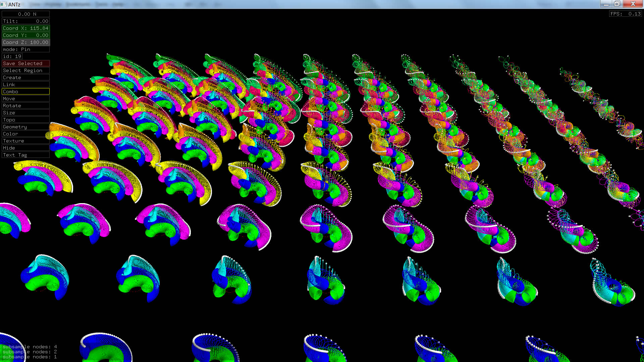Select the Texture tool option
This screenshot has width=644, height=362.
click(25, 141)
